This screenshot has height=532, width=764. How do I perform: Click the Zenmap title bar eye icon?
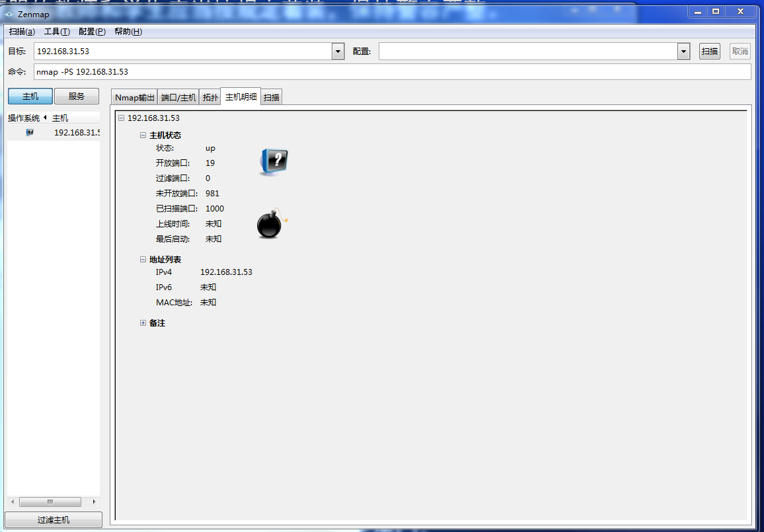coord(9,14)
